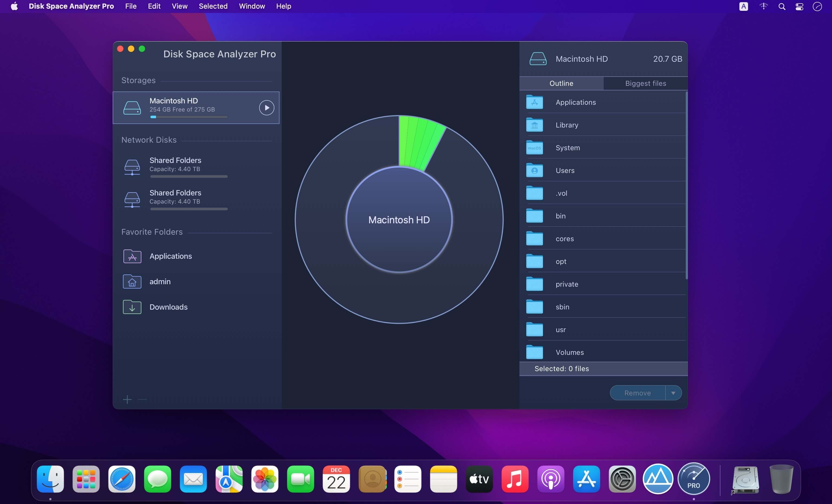
Task: Open the Applications favorite folder icon
Action: tap(132, 256)
